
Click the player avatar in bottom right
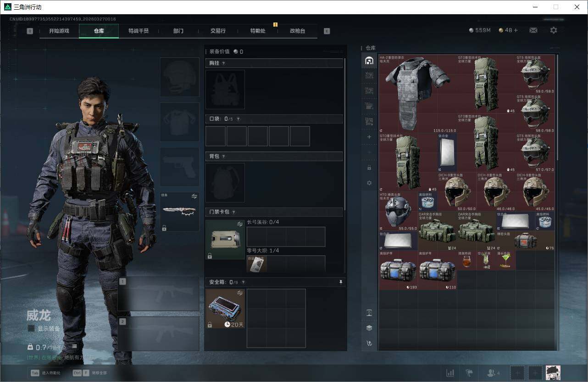point(553,373)
